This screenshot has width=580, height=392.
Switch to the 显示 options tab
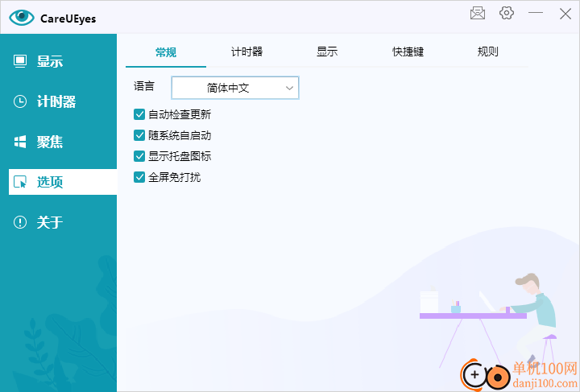(327, 52)
